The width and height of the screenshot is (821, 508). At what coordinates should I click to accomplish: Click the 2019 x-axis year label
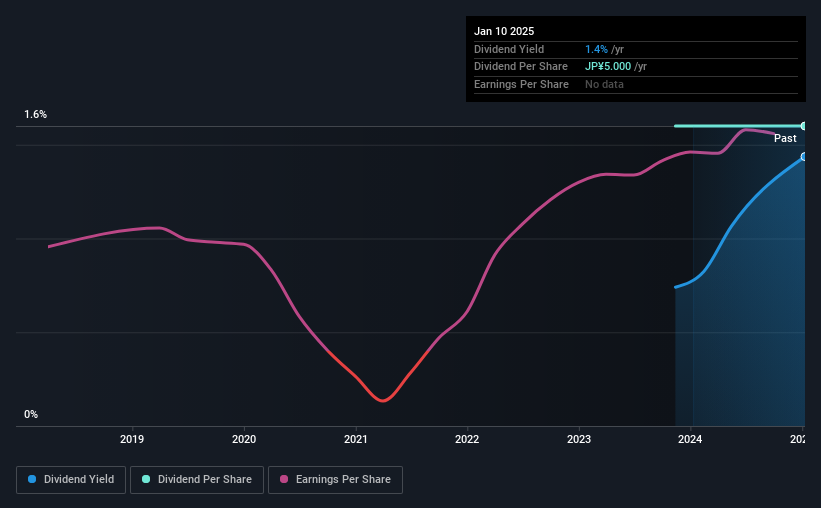coord(133,438)
